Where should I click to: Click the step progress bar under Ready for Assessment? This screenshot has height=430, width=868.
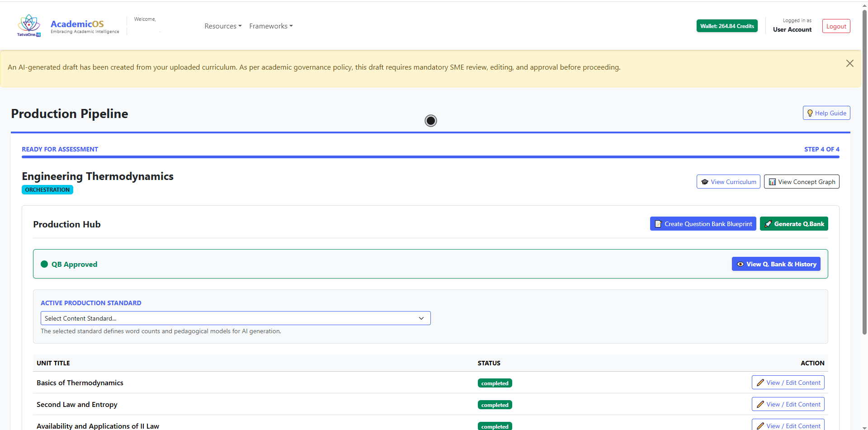coord(430,157)
